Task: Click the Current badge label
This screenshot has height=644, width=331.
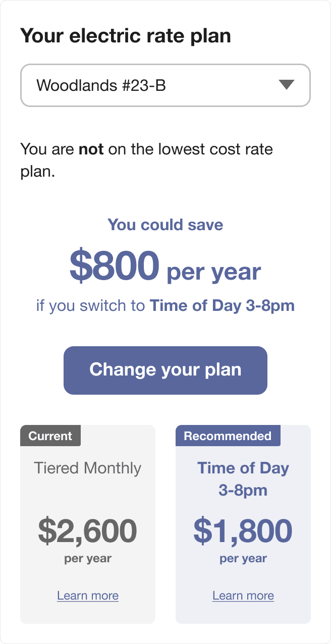Action: point(50,435)
